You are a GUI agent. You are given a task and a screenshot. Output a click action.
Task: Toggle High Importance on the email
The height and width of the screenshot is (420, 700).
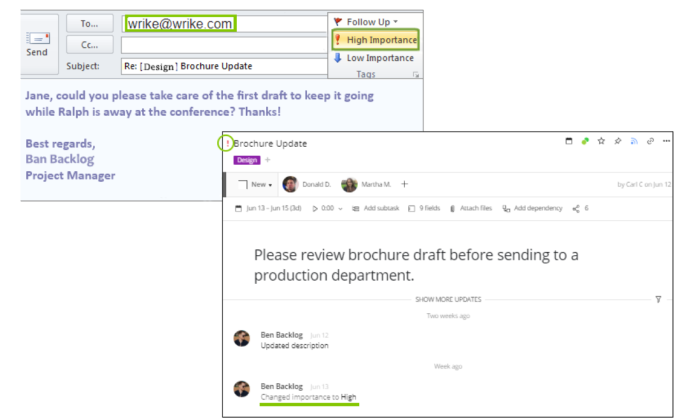[375, 40]
